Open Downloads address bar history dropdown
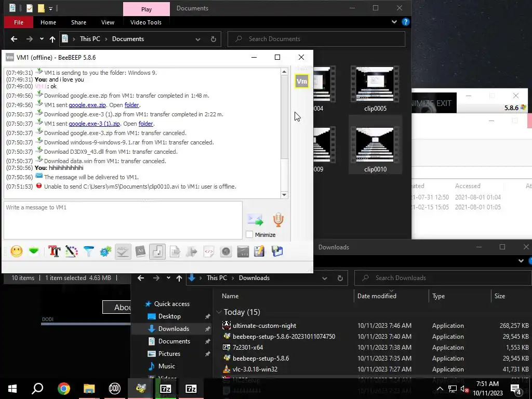 pyautogui.click(x=325, y=278)
